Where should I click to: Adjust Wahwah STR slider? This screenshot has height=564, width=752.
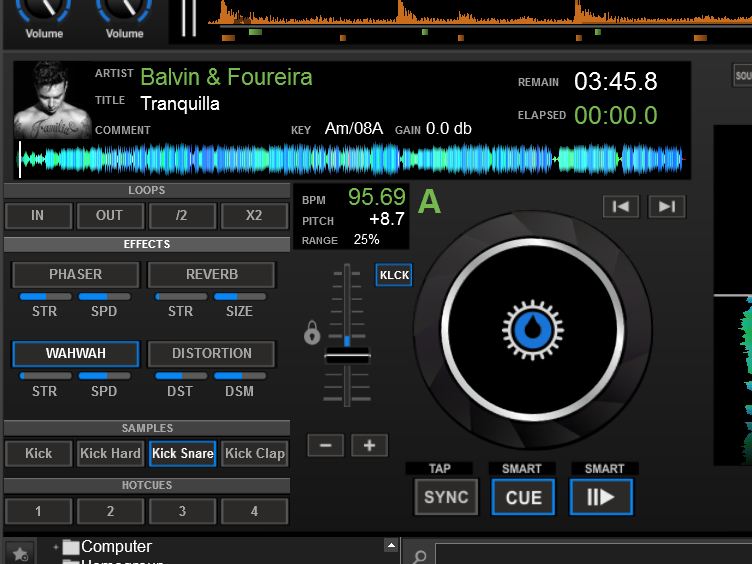click(x=45, y=376)
